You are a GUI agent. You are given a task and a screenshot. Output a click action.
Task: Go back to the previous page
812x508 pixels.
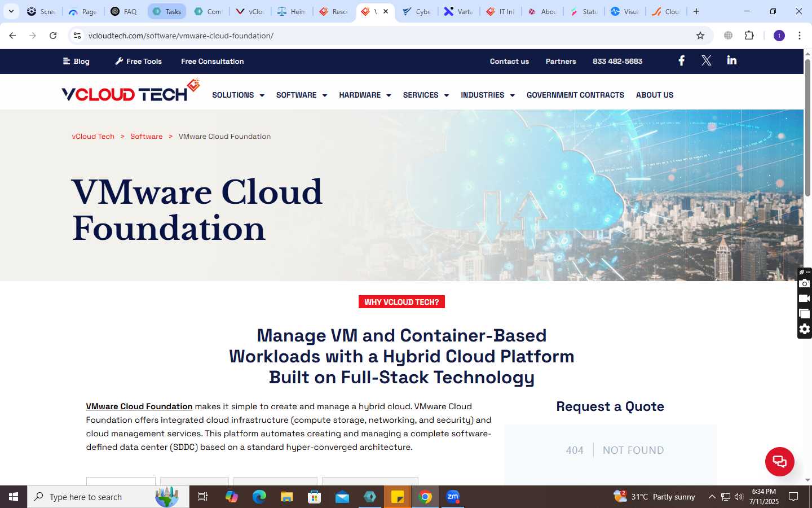pos(12,36)
